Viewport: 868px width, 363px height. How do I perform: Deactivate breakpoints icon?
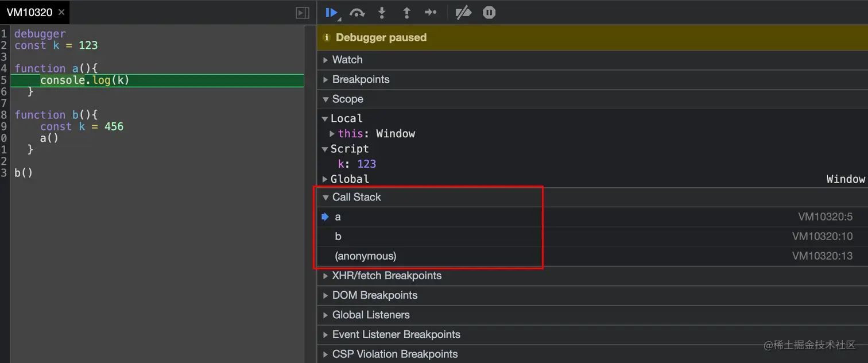(x=463, y=13)
